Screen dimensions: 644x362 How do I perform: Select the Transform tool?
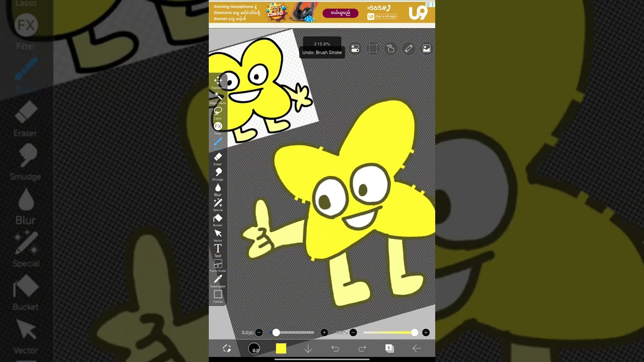(x=218, y=82)
